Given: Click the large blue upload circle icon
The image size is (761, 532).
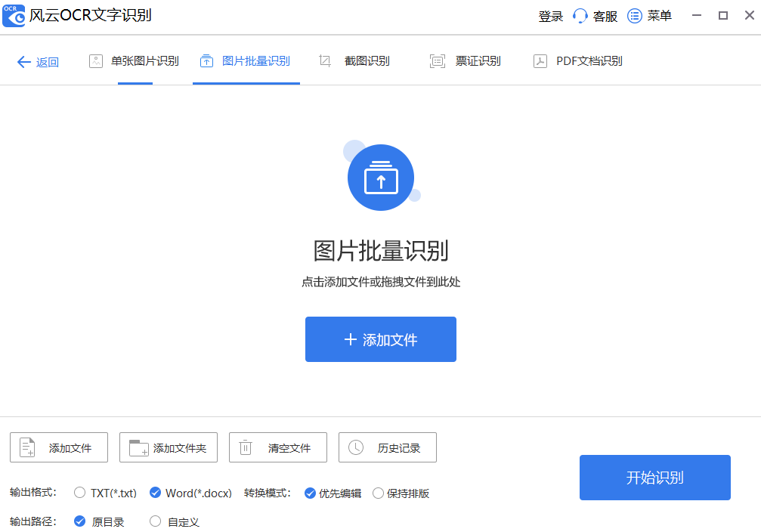Looking at the screenshot, I should pyautogui.click(x=381, y=177).
